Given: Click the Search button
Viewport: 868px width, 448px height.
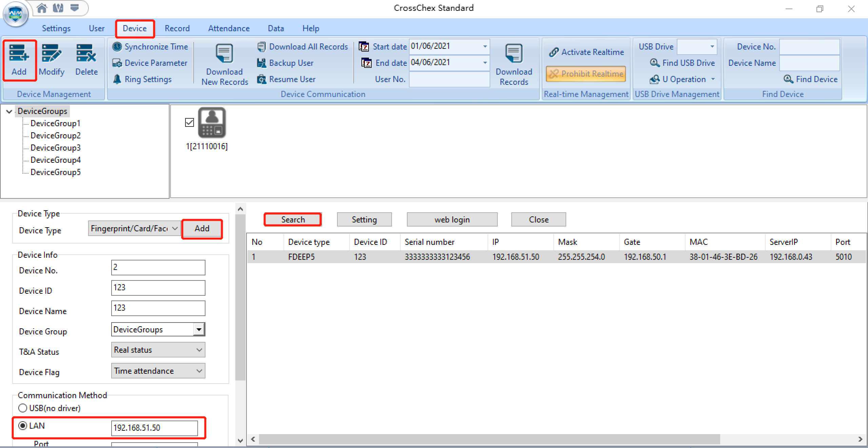Looking at the screenshot, I should coord(293,219).
